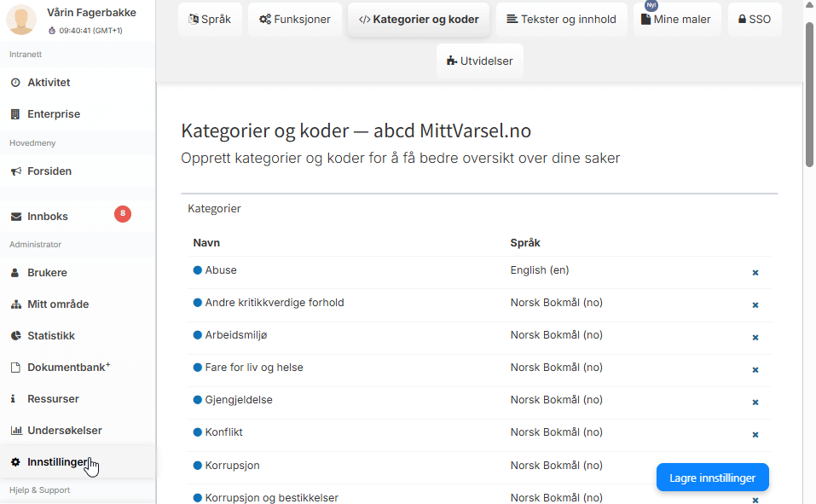Screen dimensions: 816x504
Task: Delete the Abuse category with x icon
Action: 755,273
